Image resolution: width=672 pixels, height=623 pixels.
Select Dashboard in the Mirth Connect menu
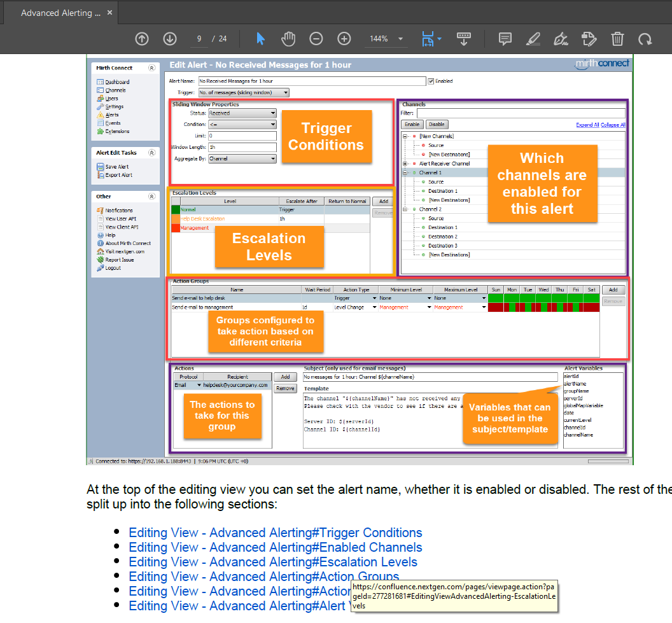click(x=108, y=81)
